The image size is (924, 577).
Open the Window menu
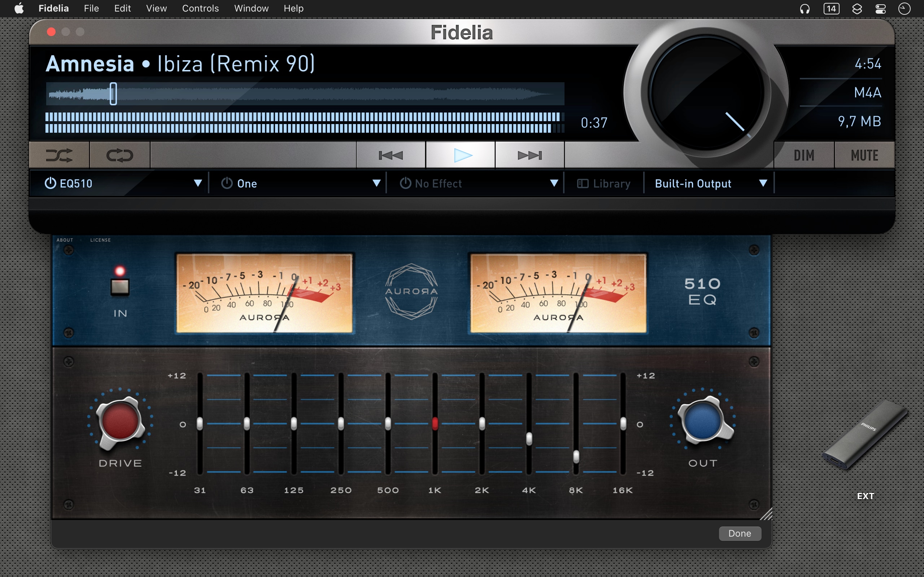click(x=251, y=8)
